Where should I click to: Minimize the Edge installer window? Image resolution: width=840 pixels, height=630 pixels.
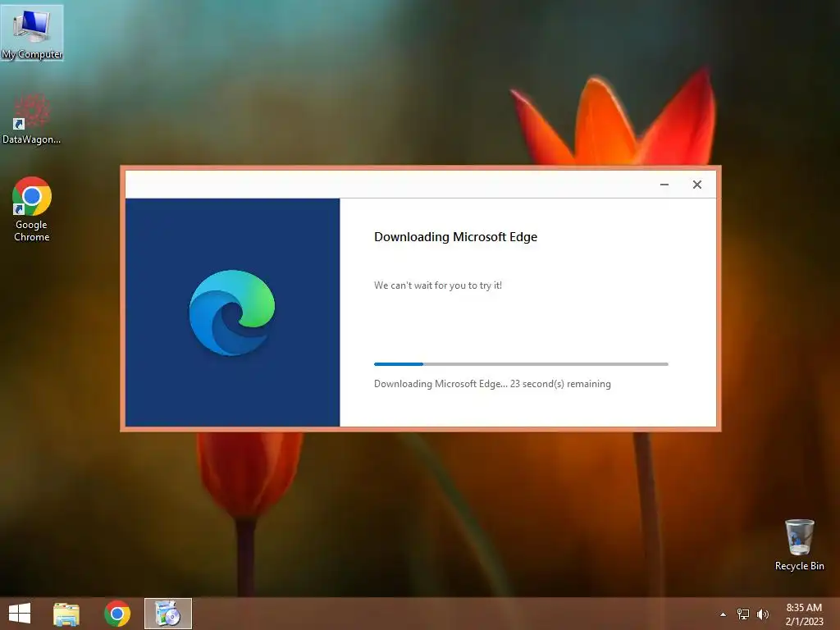pyautogui.click(x=664, y=185)
